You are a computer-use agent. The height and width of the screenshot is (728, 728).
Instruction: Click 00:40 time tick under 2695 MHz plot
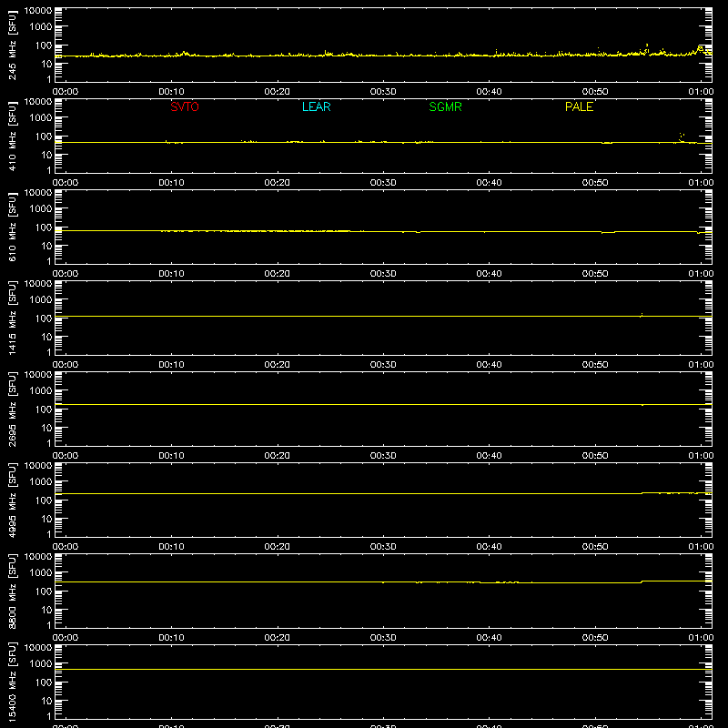[x=489, y=456]
